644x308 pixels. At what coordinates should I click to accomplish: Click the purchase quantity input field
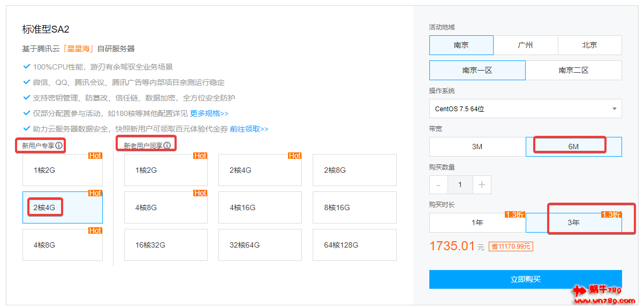pyautogui.click(x=460, y=184)
